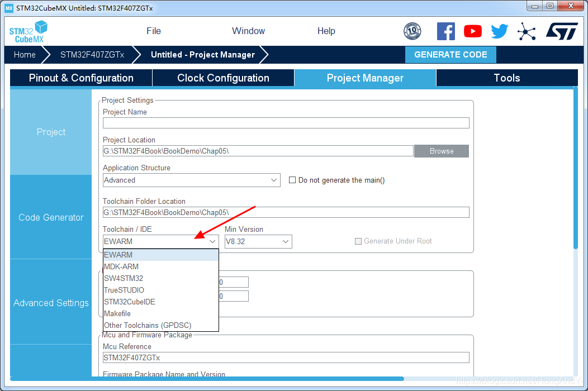Select MDK-ARM from toolchain list

click(x=161, y=266)
